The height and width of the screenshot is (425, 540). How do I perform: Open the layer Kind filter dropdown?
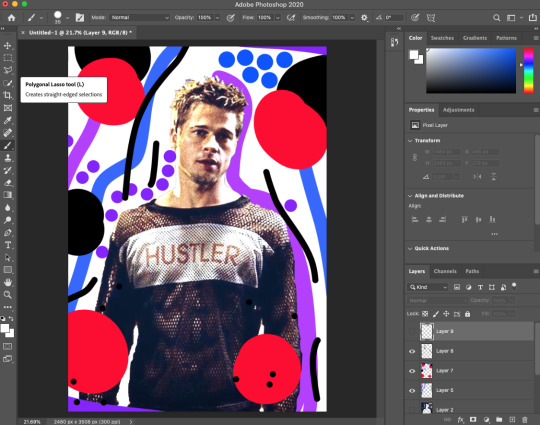click(x=428, y=287)
